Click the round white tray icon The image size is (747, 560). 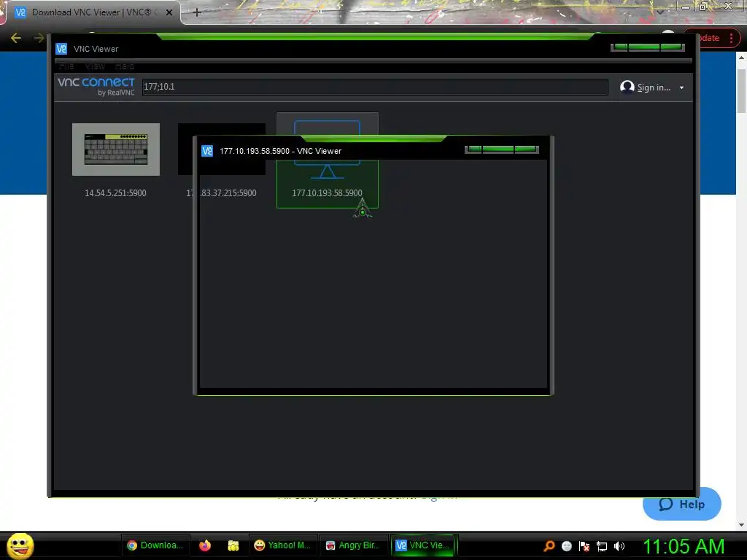566,545
